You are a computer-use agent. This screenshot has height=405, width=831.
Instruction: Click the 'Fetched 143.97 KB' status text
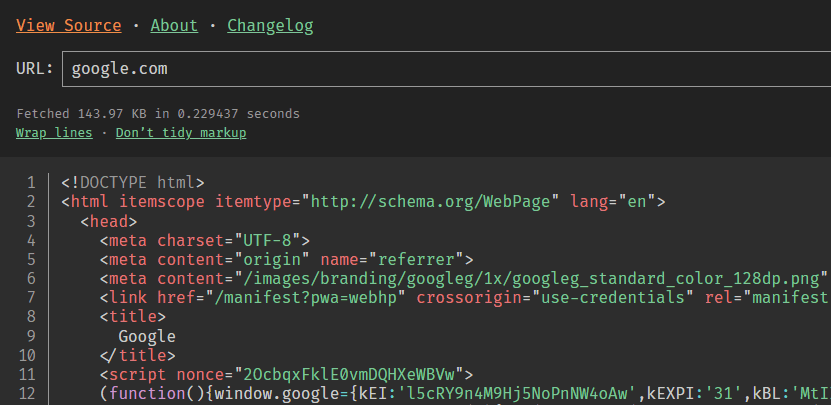click(158, 113)
